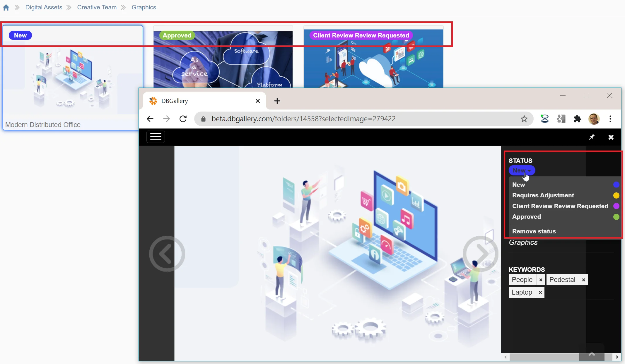This screenshot has height=364, width=625.
Task: Remove the Laptop keyword tag
Action: point(540,293)
